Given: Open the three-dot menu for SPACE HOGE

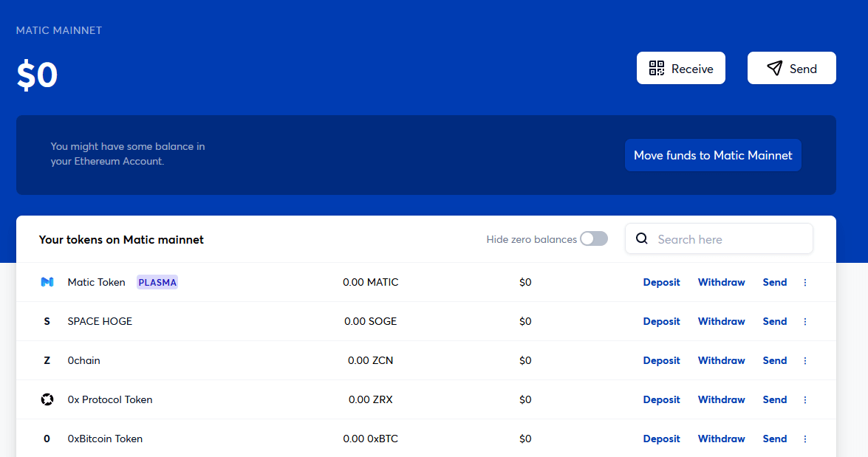Looking at the screenshot, I should click(x=804, y=321).
